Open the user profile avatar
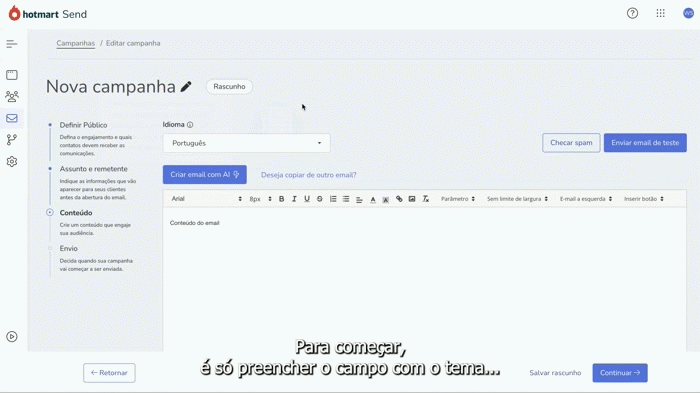 (x=688, y=13)
